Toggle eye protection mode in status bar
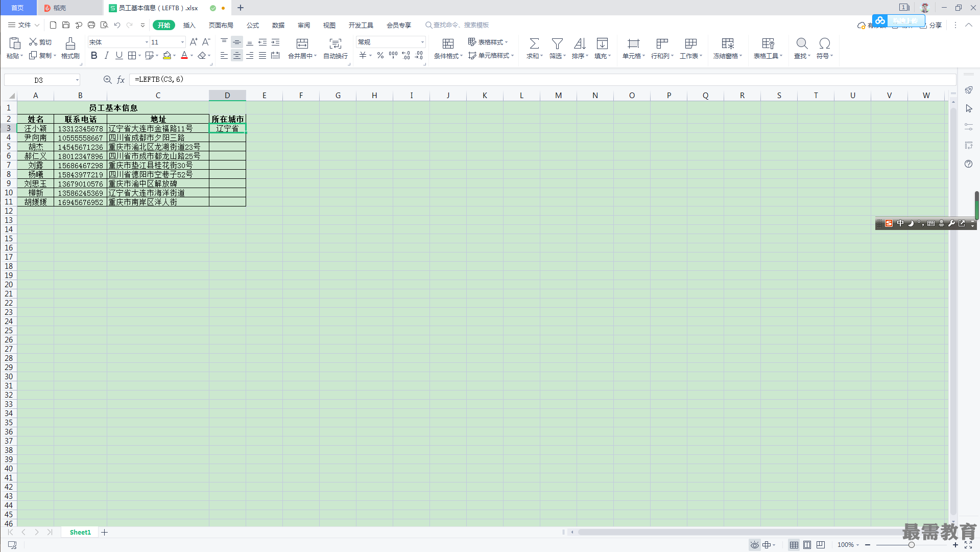This screenshot has width=980, height=552. (x=754, y=545)
